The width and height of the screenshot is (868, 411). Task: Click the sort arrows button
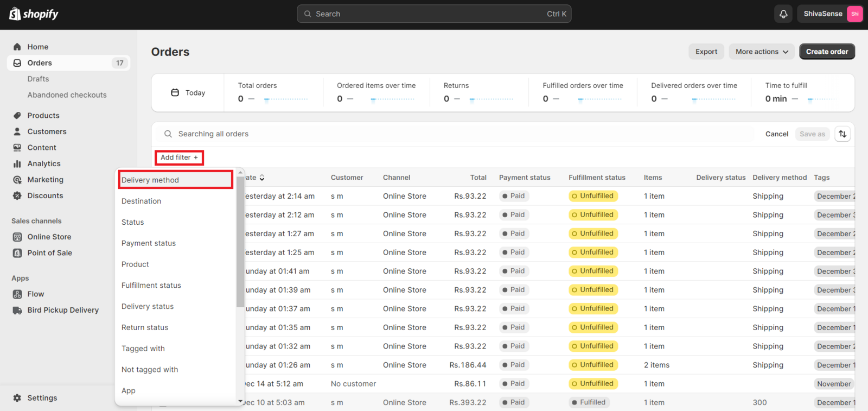pyautogui.click(x=843, y=134)
